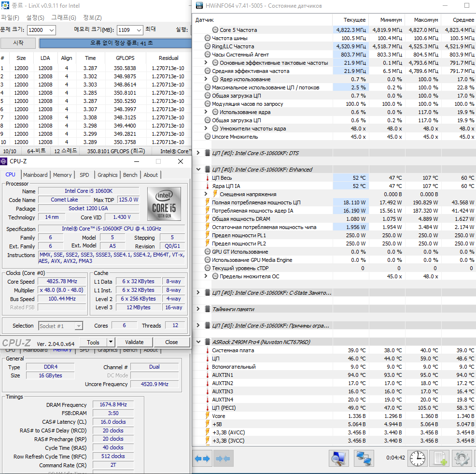Click HWiNFO network computers icon
The height and width of the screenshot is (474, 476).
(x=364, y=459)
